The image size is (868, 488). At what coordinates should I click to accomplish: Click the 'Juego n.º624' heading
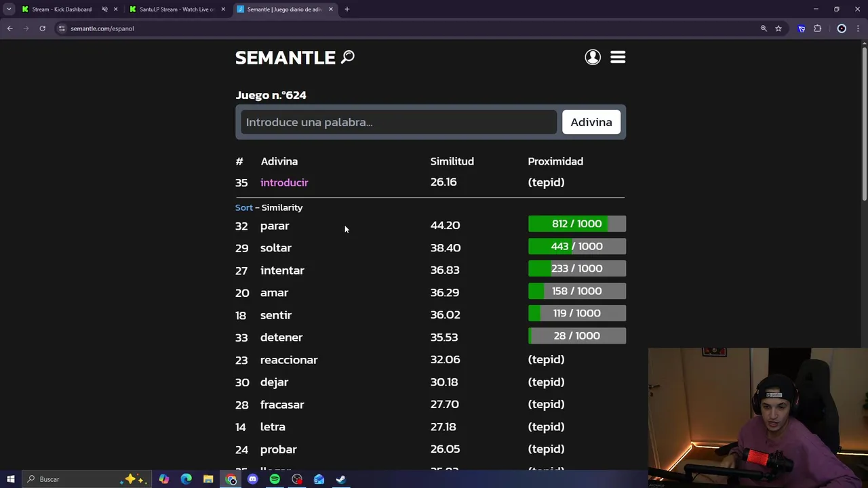coord(271,95)
